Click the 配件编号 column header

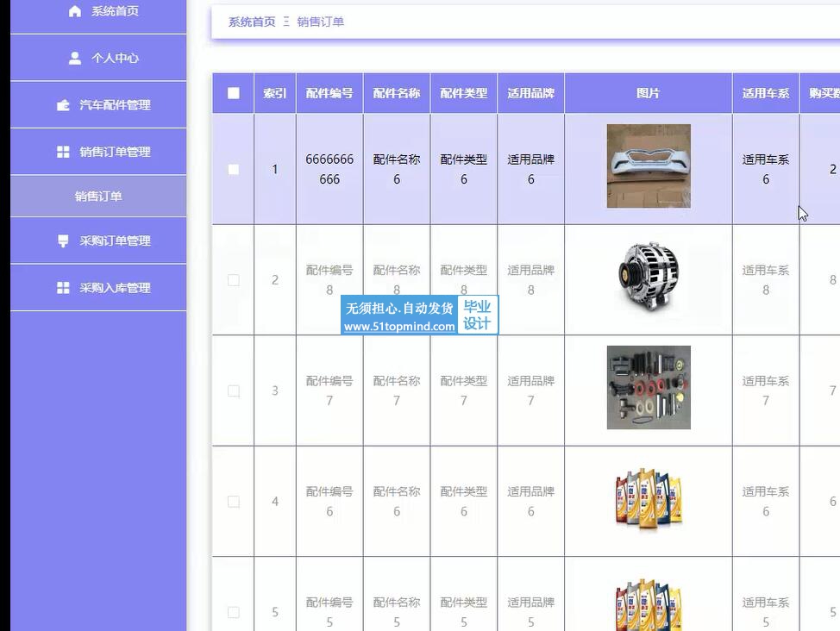[x=329, y=93]
